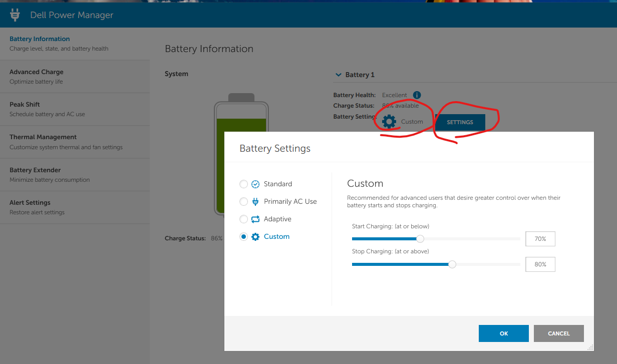
Task: Click the Stop Charging 80% input field
Action: pyautogui.click(x=540, y=264)
